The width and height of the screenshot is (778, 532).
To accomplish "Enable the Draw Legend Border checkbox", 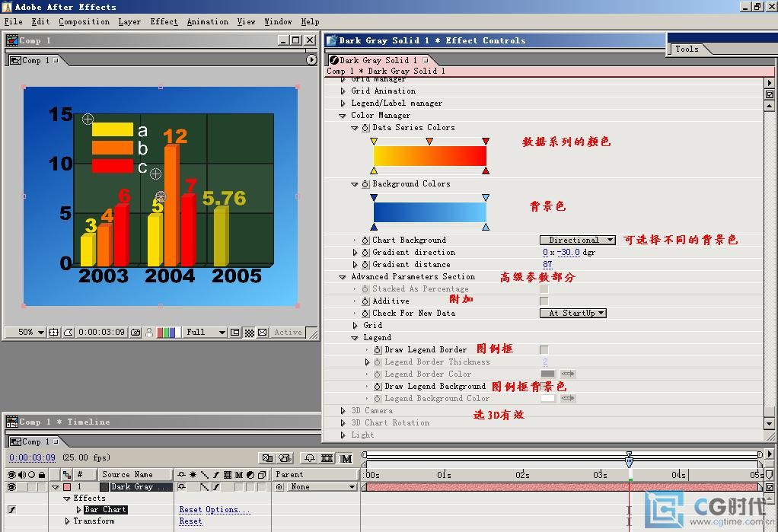I will pyautogui.click(x=544, y=350).
